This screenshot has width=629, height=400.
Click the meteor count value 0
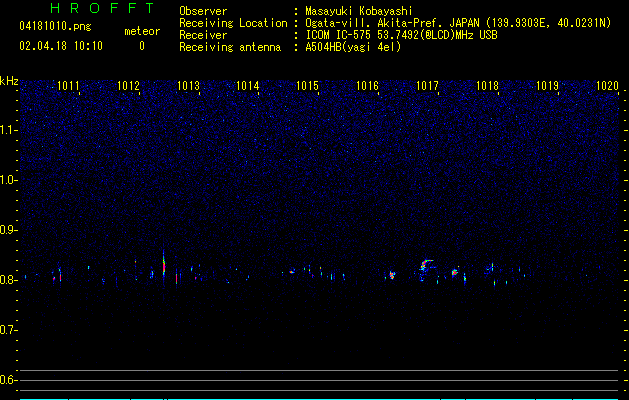(x=142, y=46)
